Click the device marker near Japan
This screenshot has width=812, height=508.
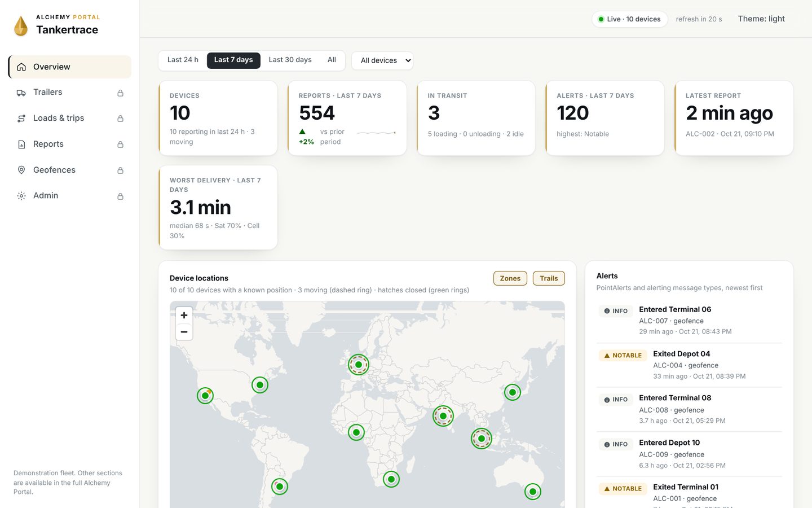point(513,392)
